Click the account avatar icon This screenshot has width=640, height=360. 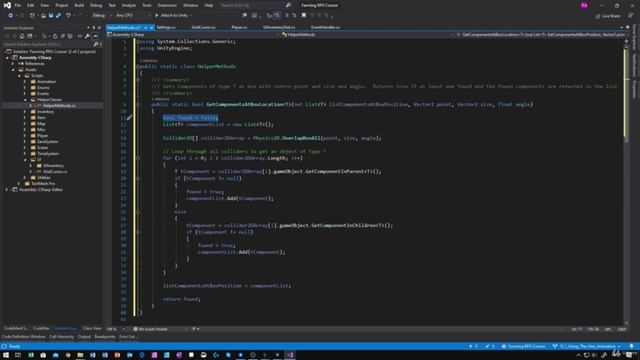pyautogui.click(x=584, y=5)
